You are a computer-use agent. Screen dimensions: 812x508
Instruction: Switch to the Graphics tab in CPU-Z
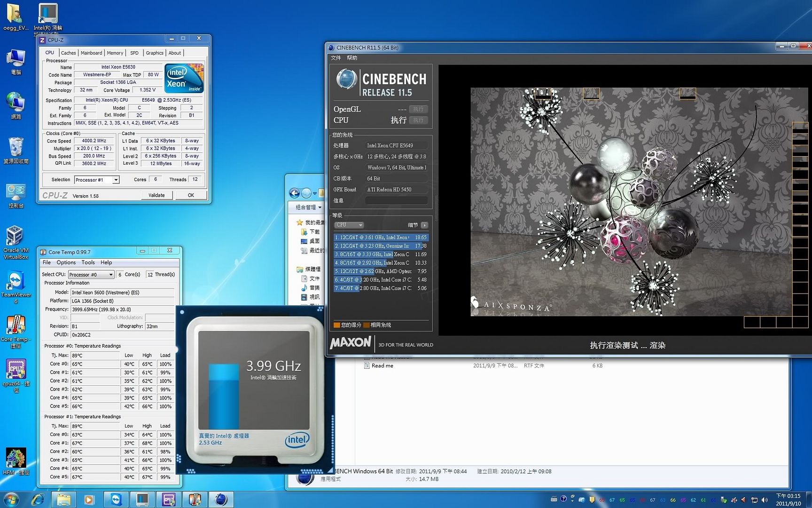click(x=155, y=53)
